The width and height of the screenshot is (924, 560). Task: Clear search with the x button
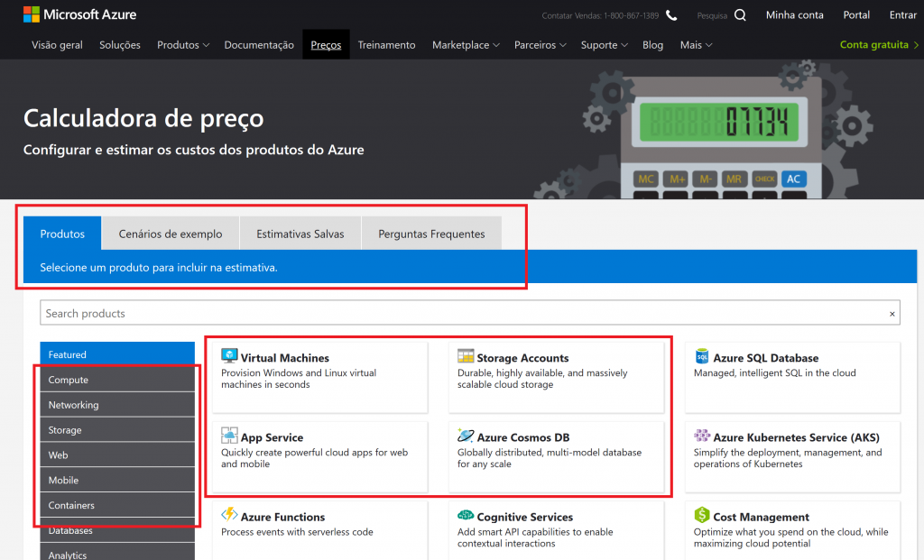point(892,314)
